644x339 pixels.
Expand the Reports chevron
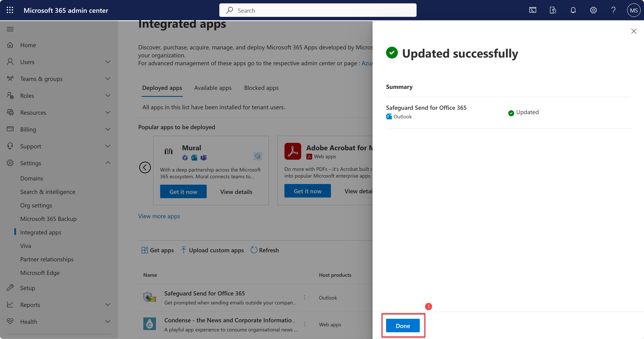click(108, 304)
